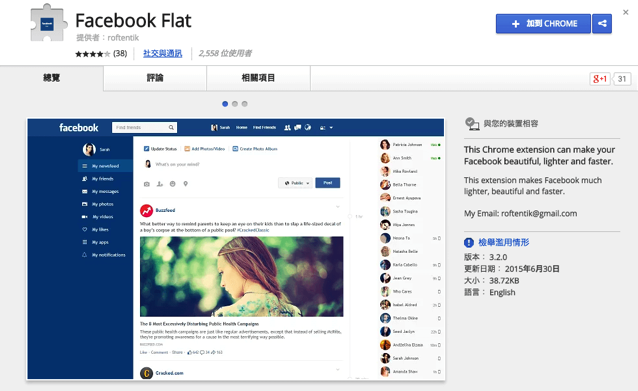Click the 提供者:roftentik provider text
The image size is (638, 391).
tap(107, 38)
